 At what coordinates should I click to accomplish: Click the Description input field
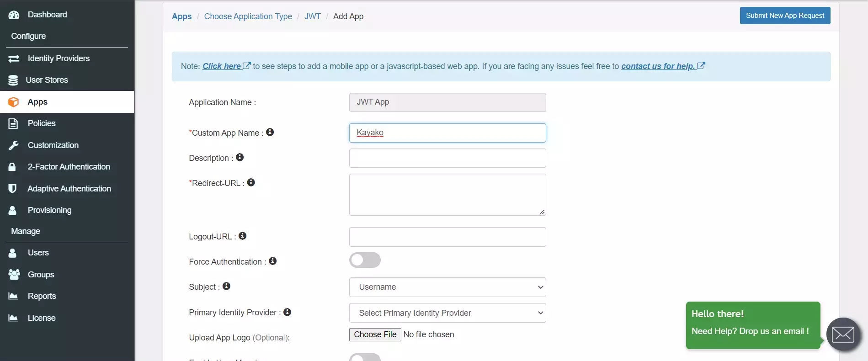coord(447,158)
